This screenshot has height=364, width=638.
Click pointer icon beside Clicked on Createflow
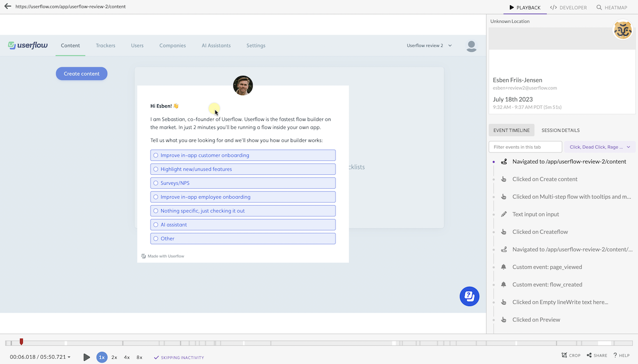pyautogui.click(x=504, y=232)
